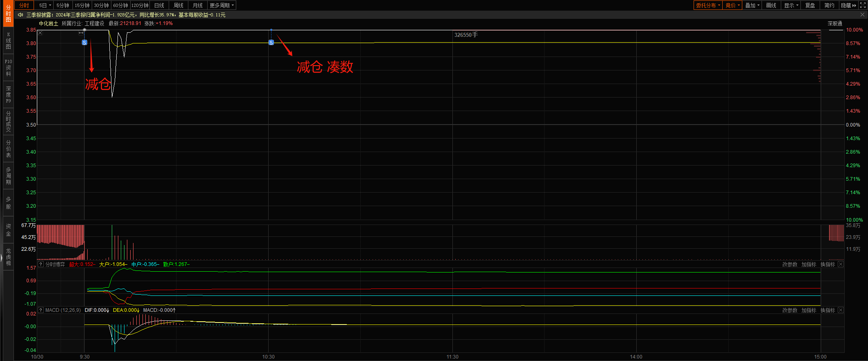Click the 分时博弈 indicator name

55,264
